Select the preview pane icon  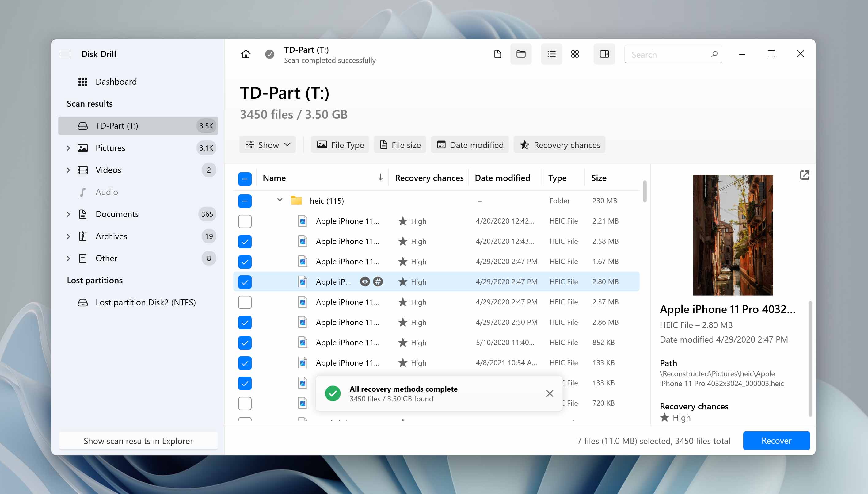[x=604, y=54]
